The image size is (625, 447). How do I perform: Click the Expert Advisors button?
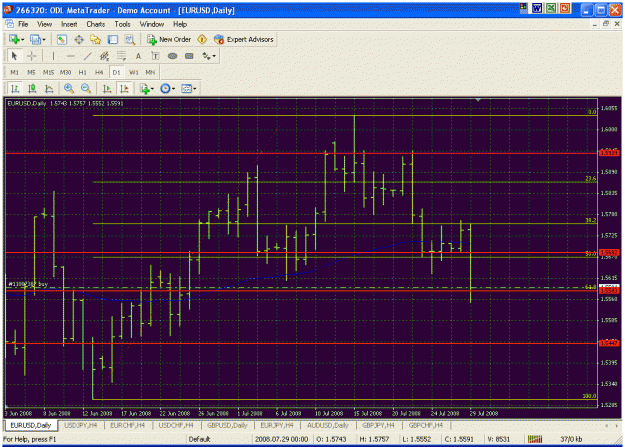click(244, 39)
